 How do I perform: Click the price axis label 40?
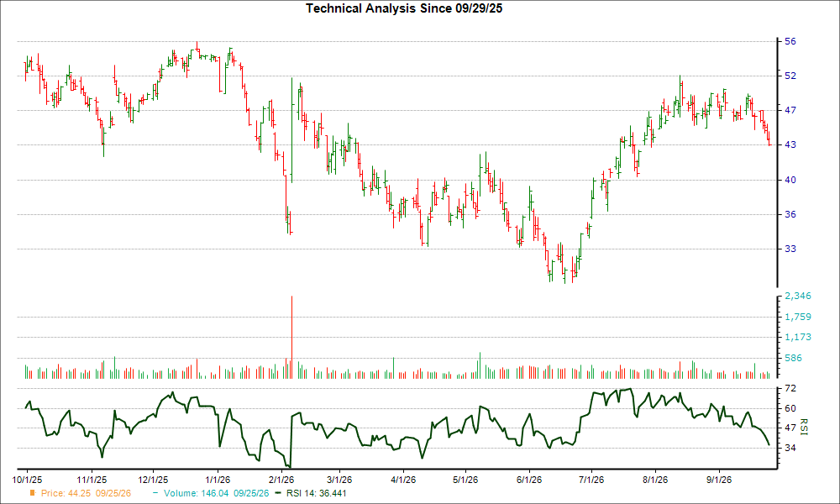coord(790,180)
